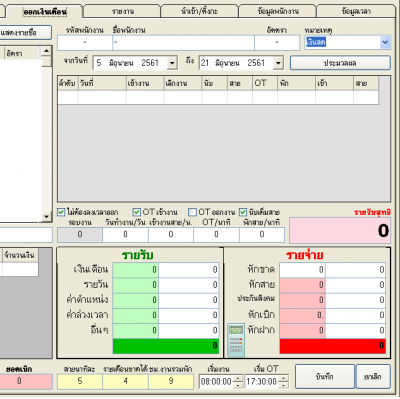Switch to the รายงาน tab
400x399 pixels.
[123, 11]
